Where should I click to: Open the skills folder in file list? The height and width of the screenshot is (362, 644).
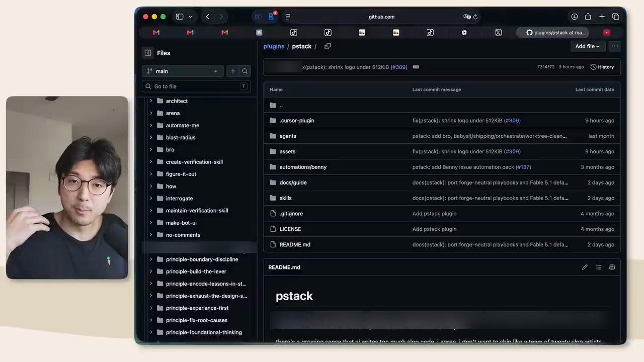[285, 198]
